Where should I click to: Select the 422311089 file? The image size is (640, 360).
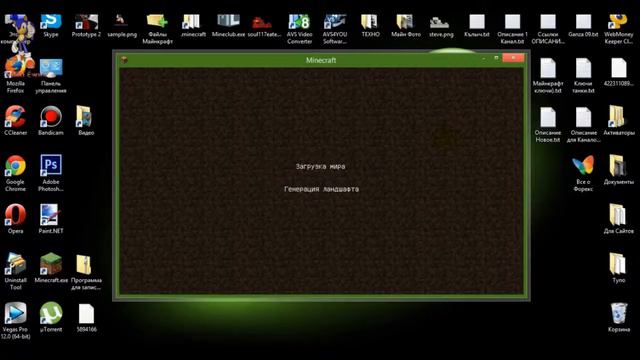[618, 72]
